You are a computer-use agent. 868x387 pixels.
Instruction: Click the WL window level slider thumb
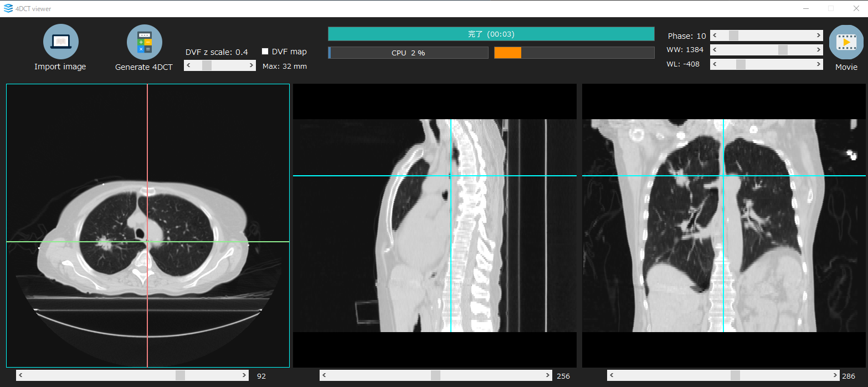[x=741, y=64]
